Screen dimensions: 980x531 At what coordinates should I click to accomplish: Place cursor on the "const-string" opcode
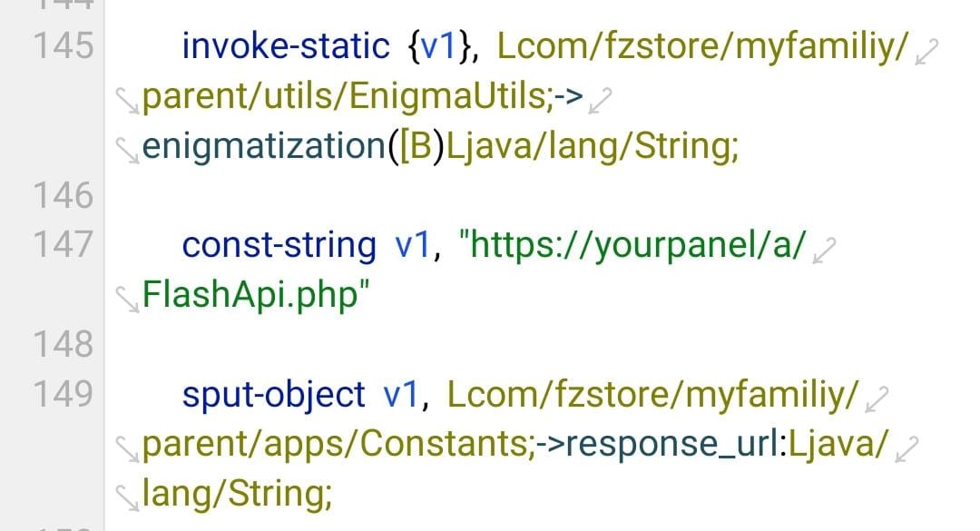click(279, 245)
